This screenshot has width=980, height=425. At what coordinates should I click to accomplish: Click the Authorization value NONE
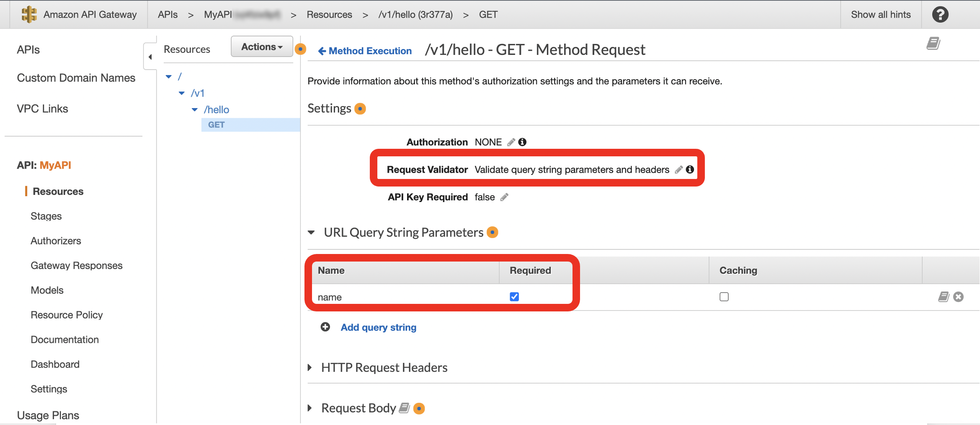[488, 142]
